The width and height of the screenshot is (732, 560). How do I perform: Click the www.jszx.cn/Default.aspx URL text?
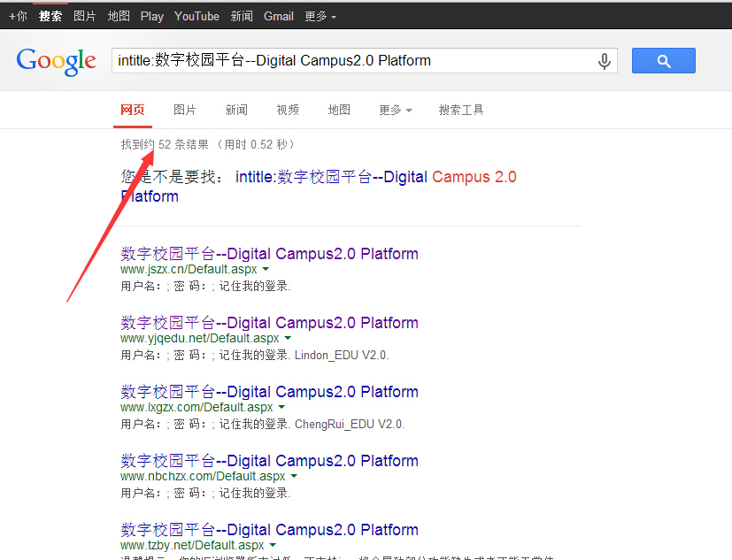click(x=189, y=269)
